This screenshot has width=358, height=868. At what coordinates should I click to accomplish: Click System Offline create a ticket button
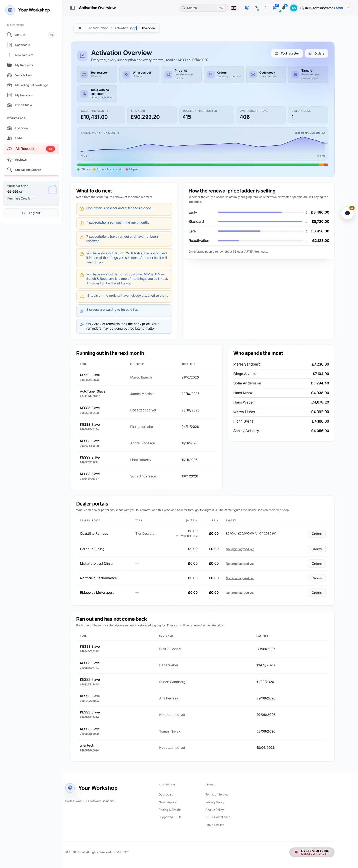[x=312, y=852]
